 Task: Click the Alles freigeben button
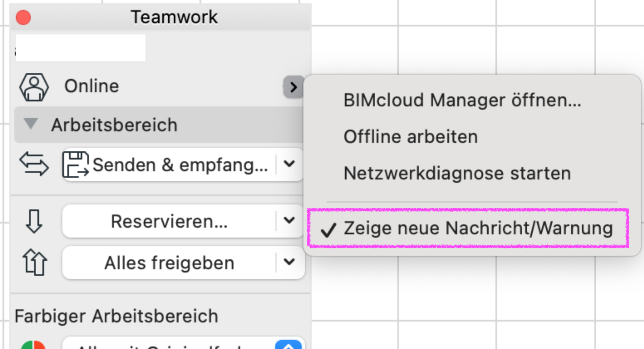tap(169, 263)
